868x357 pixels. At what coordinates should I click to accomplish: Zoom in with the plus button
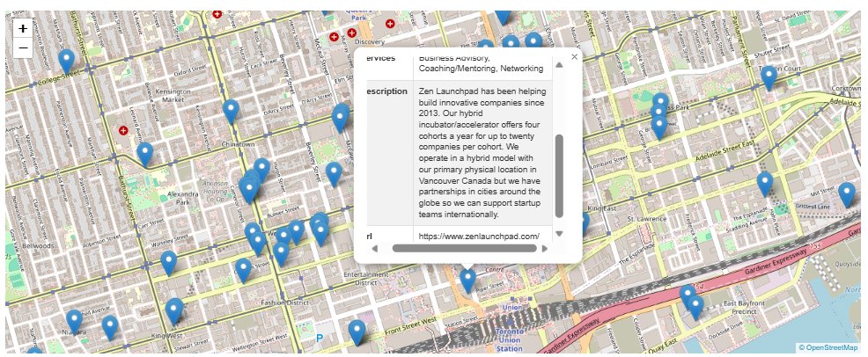[23, 29]
